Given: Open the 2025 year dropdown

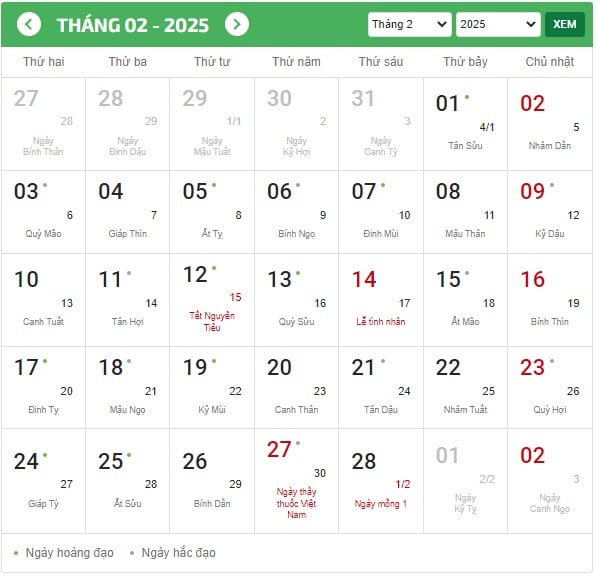Looking at the screenshot, I should coord(498,25).
